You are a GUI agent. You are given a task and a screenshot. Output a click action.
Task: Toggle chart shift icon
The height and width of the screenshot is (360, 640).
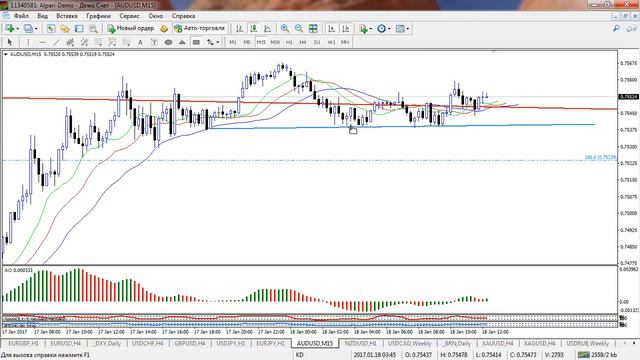pos(345,29)
